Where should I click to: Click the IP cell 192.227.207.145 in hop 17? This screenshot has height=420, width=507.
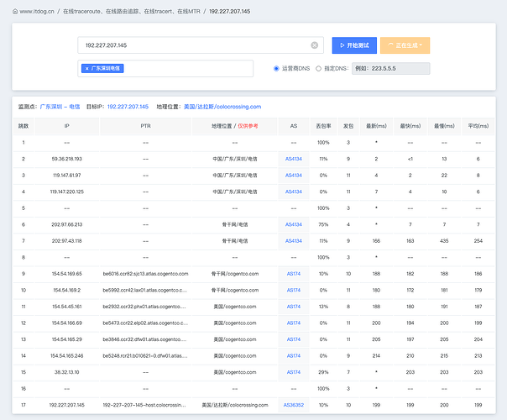pos(66,405)
